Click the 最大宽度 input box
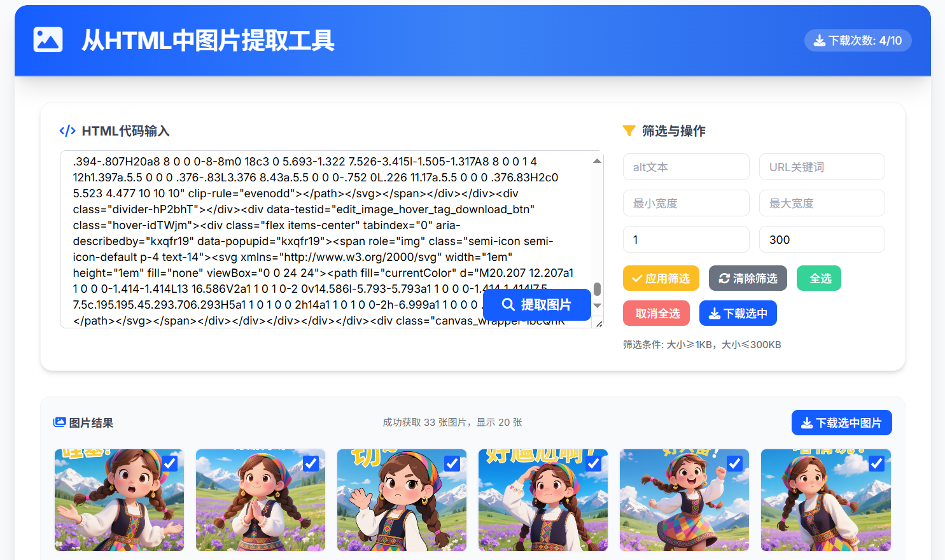Image resolution: width=945 pixels, height=560 pixels. [822, 202]
